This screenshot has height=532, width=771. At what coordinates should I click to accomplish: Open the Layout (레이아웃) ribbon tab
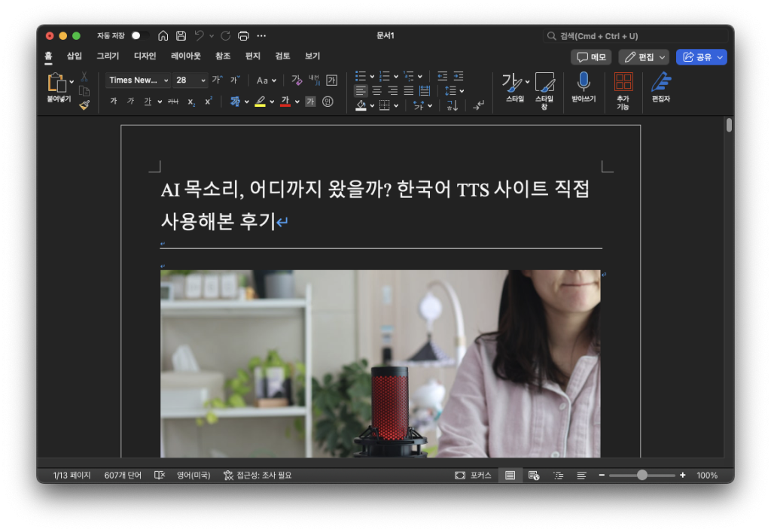click(185, 56)
